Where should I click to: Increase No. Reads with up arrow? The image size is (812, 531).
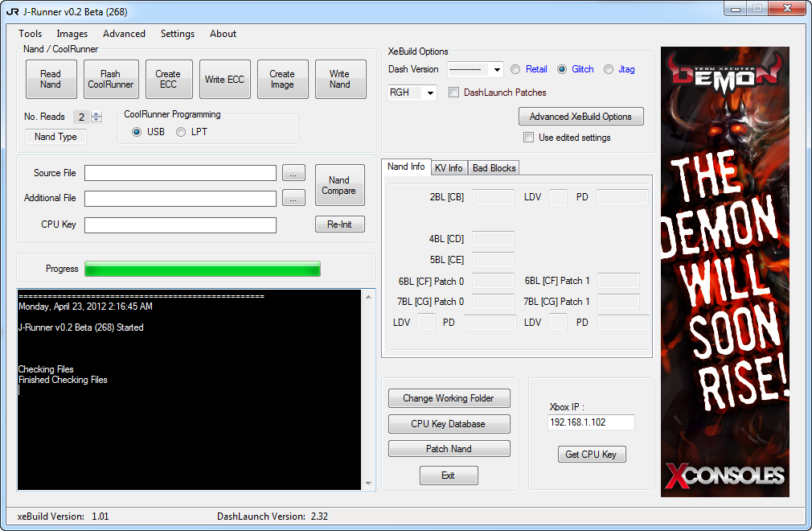click(96, 113)
